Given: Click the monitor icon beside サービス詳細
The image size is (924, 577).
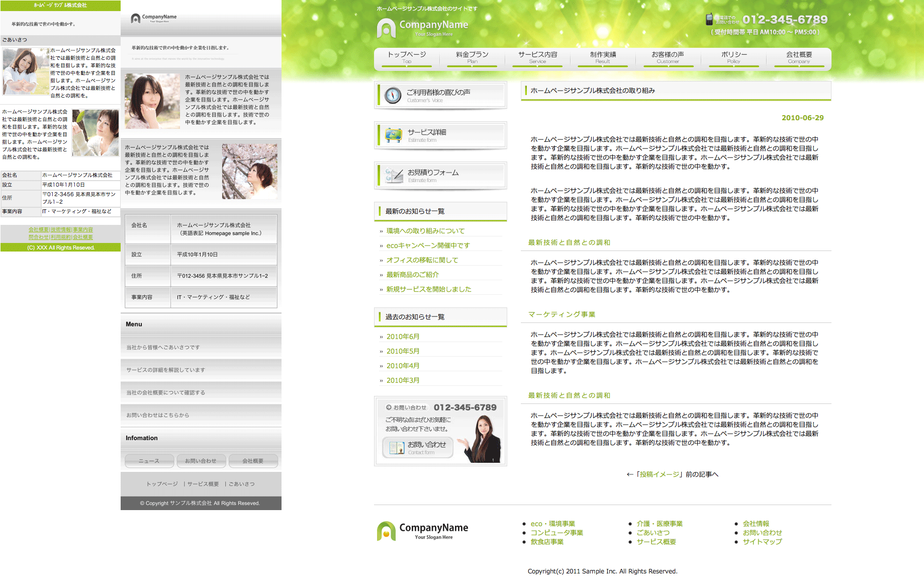Looking at the screenshot, I should coord(393,135).
